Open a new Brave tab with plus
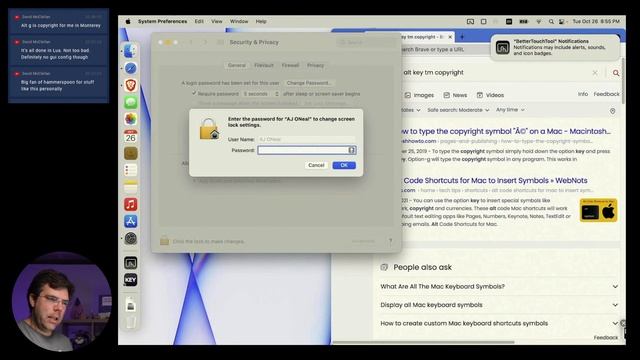This screenshot has width=640, height=360. [462, 37]
